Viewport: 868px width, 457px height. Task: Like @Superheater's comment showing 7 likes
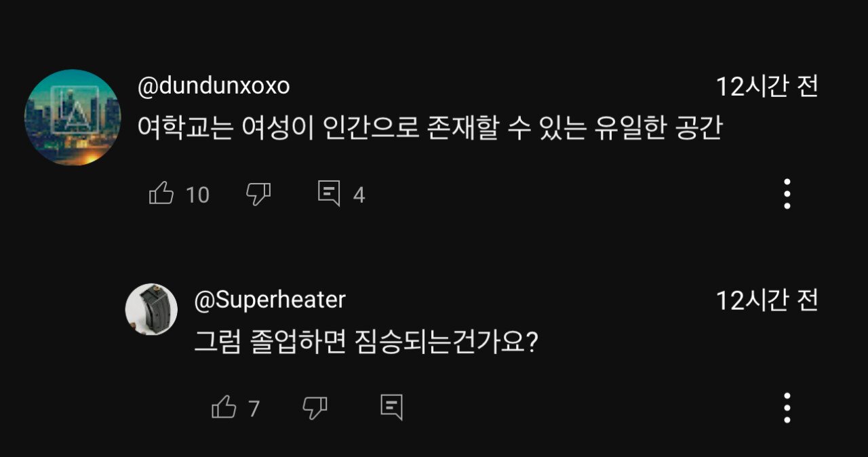pyautogui.click(x=224, y=408)
